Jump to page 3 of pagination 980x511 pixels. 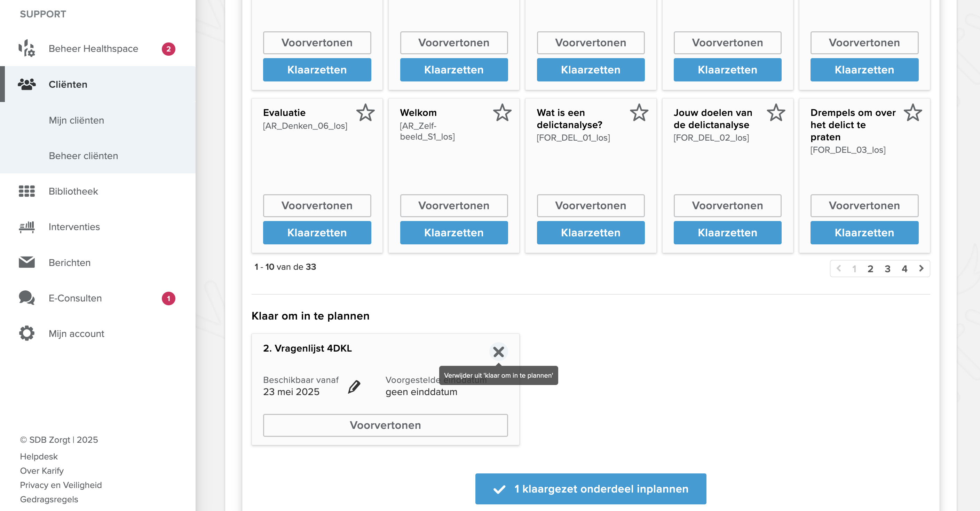(x=887, y=269)
